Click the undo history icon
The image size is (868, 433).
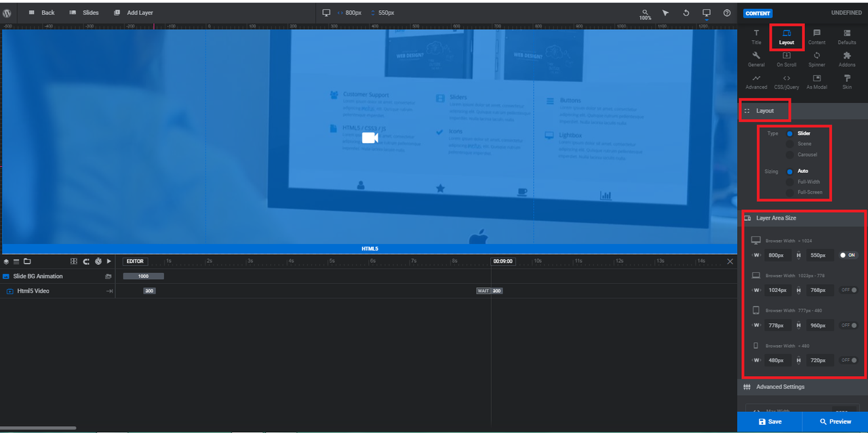pos(686,13)
